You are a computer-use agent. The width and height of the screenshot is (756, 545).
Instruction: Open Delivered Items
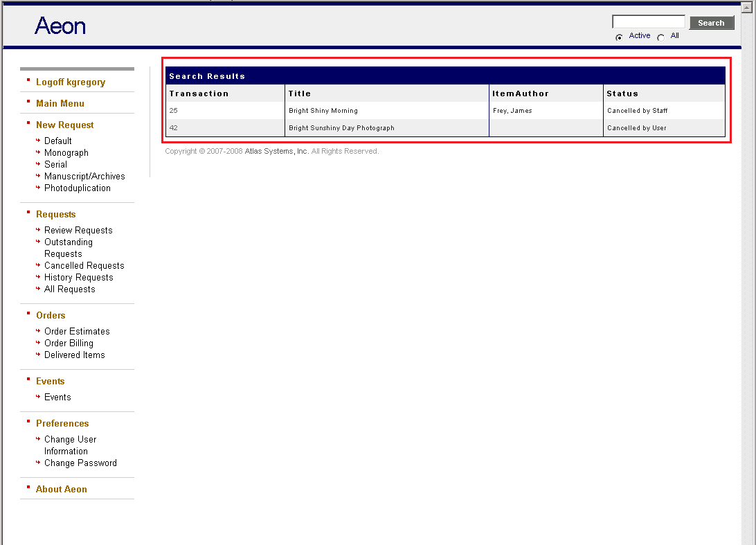[x=74, y=355]
